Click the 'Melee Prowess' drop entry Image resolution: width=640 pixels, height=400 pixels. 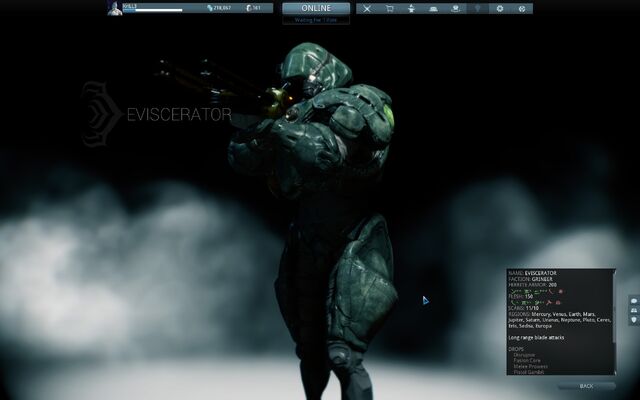pyautogui.click(x=531, y=366)
